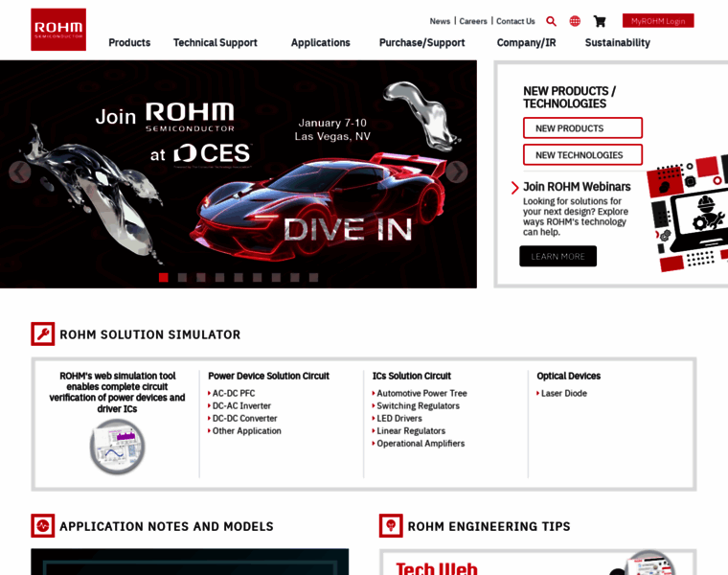Click Application Notes and Models heading icon
728x575 pixels.
(x=43, y=526)
